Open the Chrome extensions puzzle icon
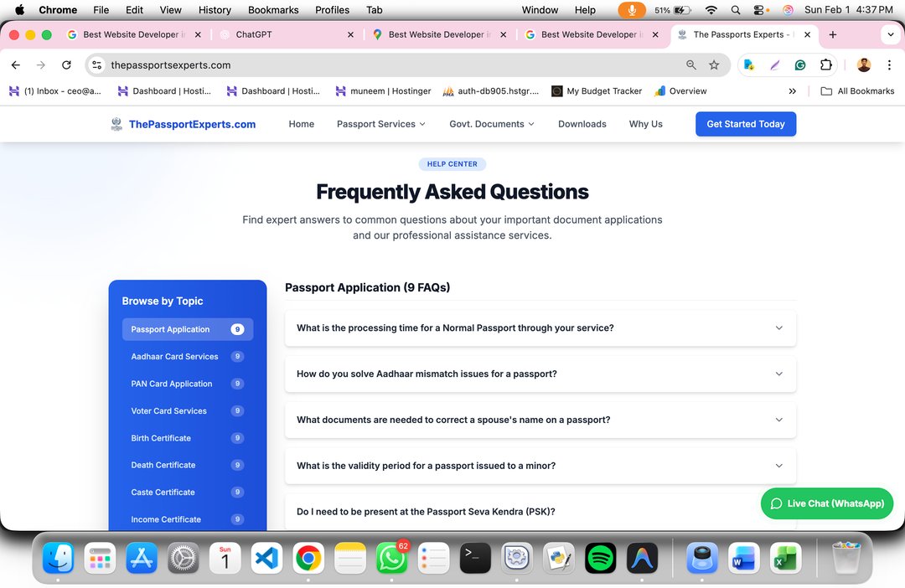 pyautogui.click(x=826, y=65)
